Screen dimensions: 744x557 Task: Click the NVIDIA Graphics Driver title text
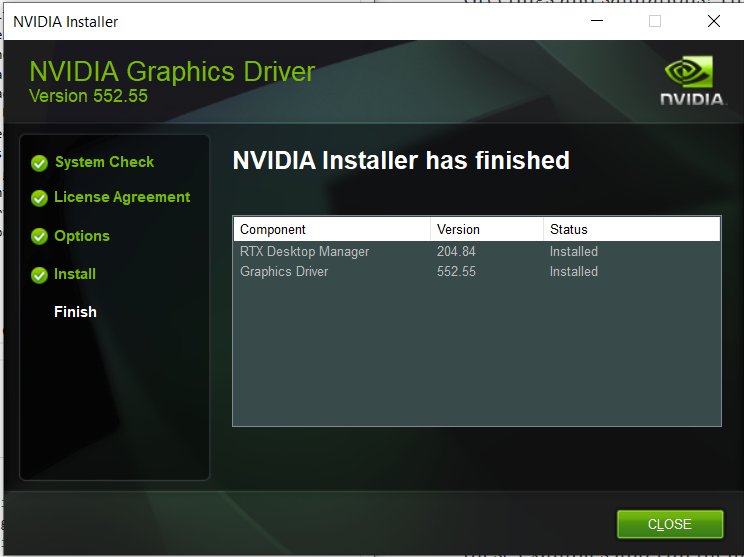(172, 72)
